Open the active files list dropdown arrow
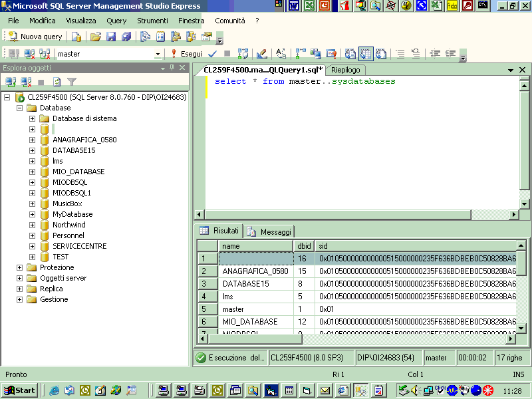532x399 pixels. click(510, 70)
